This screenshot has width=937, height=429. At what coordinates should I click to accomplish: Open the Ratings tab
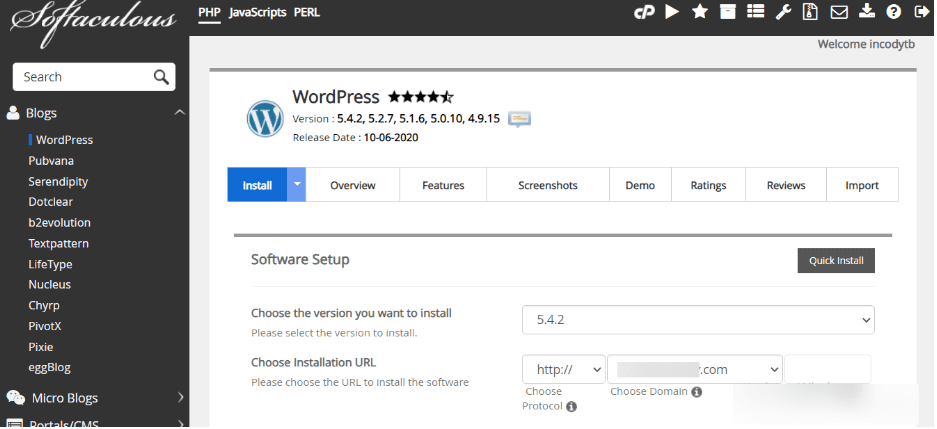coord(708,185)
